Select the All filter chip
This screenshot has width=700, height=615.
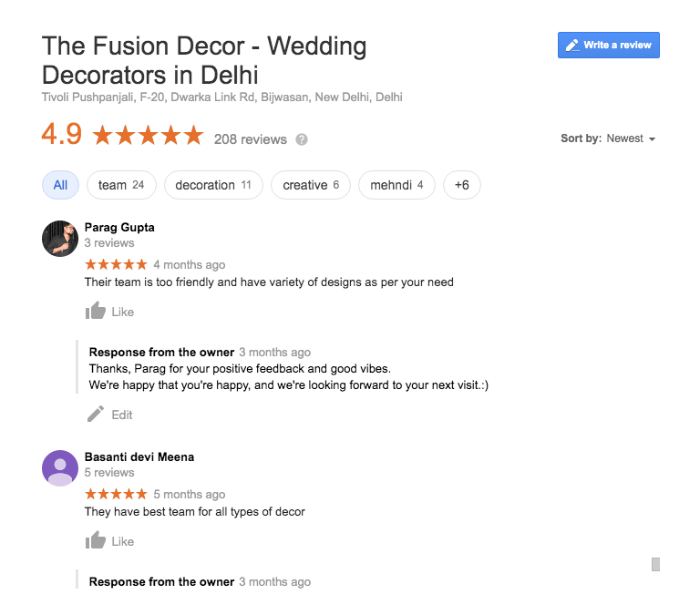pyautogui.click(x=60, y=185)
